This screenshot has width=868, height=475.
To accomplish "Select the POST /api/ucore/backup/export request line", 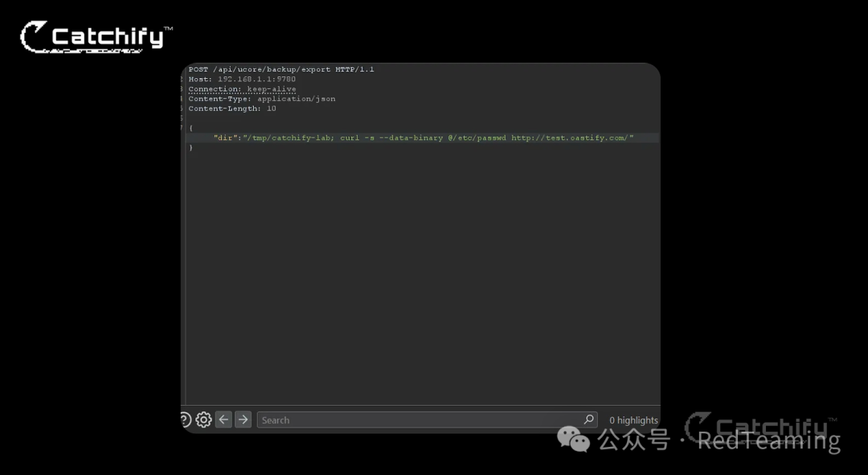I will [x=281, y=69].
